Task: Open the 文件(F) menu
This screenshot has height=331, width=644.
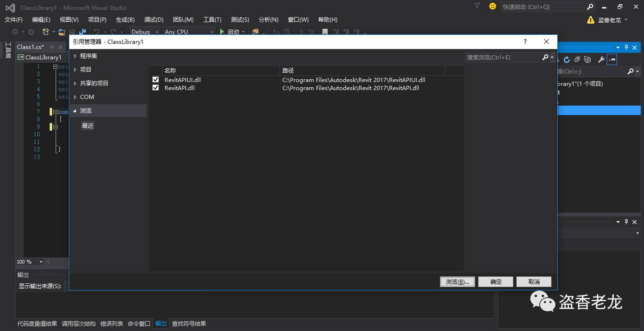Action: (x=14, y=20)
